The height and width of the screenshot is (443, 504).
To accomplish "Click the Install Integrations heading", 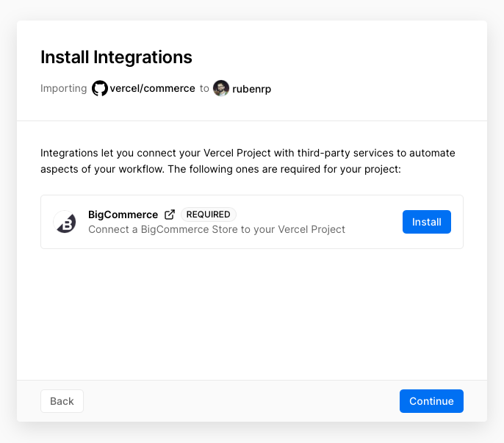I will [116, 57].
